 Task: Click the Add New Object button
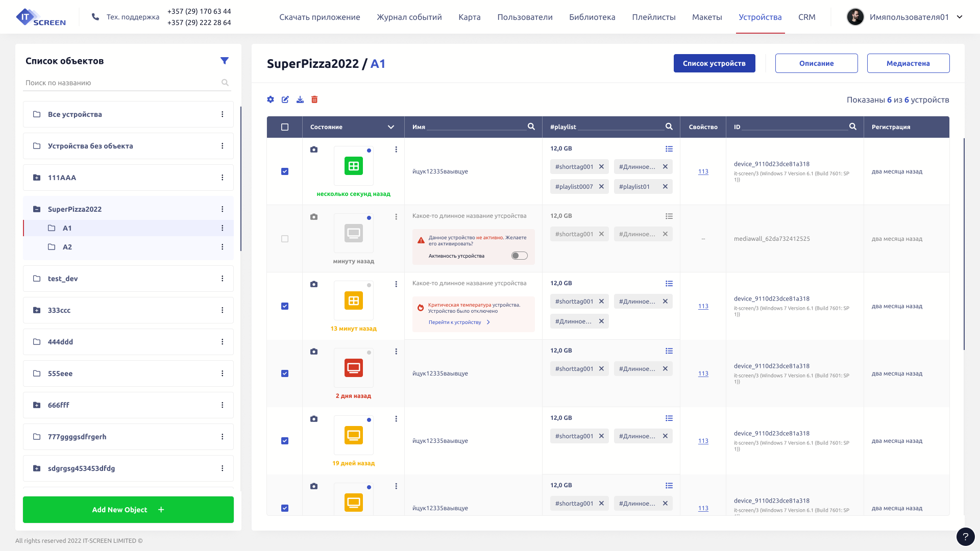(x=128, y=510)
